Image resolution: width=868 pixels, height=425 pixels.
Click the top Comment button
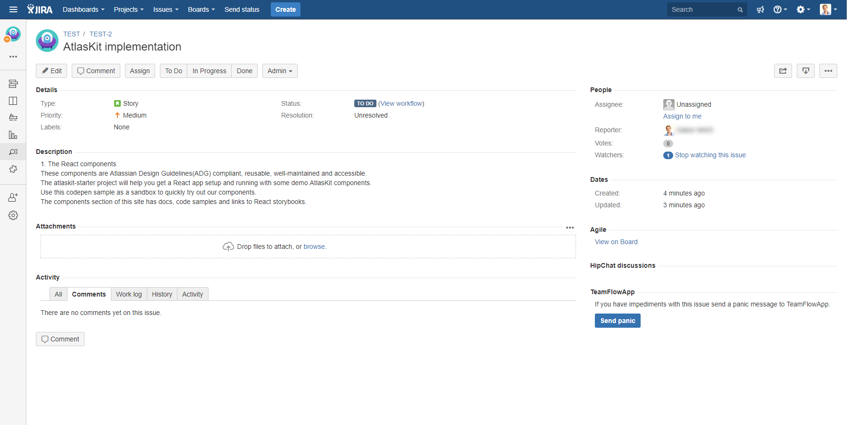pos(96,71)
